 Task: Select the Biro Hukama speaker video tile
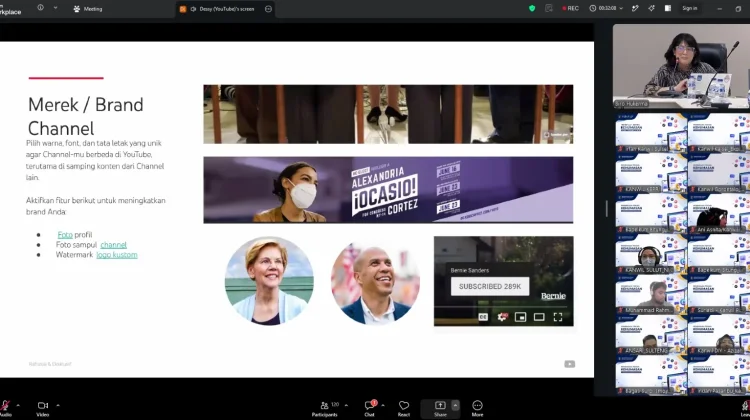pyautogui.click(x=681, y=66)
